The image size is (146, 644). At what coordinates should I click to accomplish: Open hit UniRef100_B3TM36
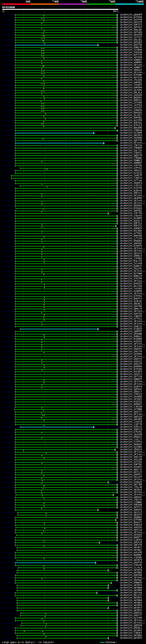(x=131, y=17)
